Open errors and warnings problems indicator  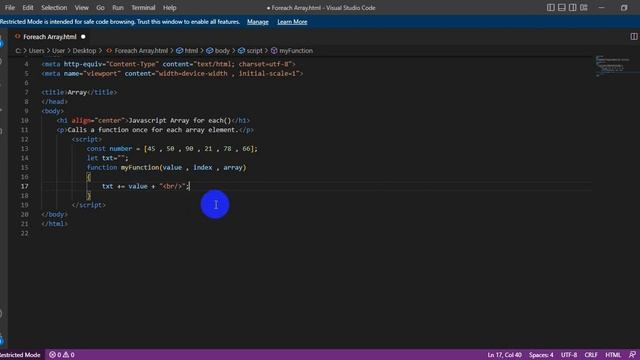point(62,355)
